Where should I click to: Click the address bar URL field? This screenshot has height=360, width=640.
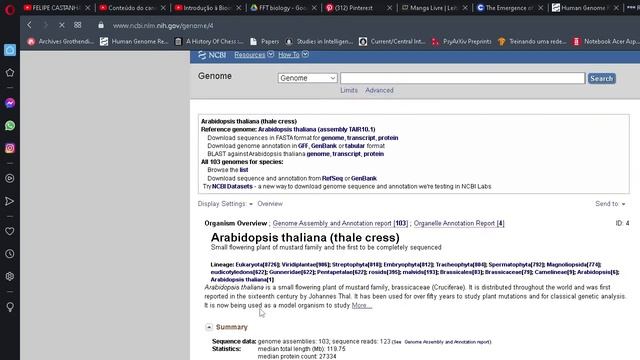[163, 25]
